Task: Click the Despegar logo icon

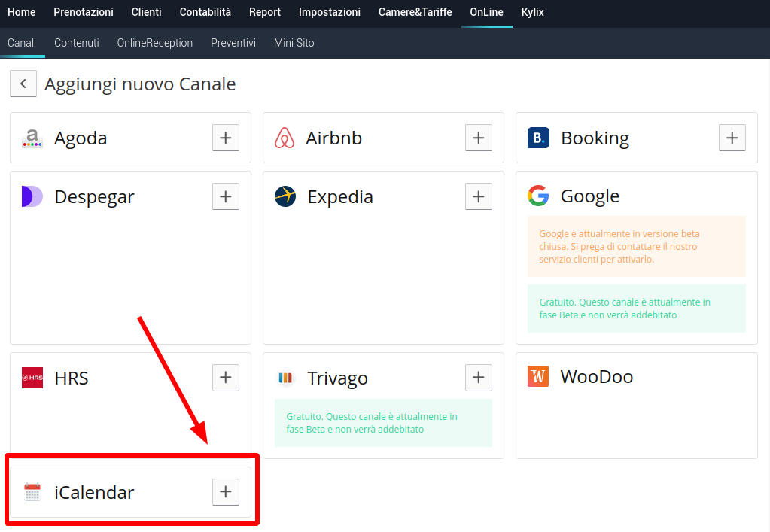Action: (x=32, y=196)
